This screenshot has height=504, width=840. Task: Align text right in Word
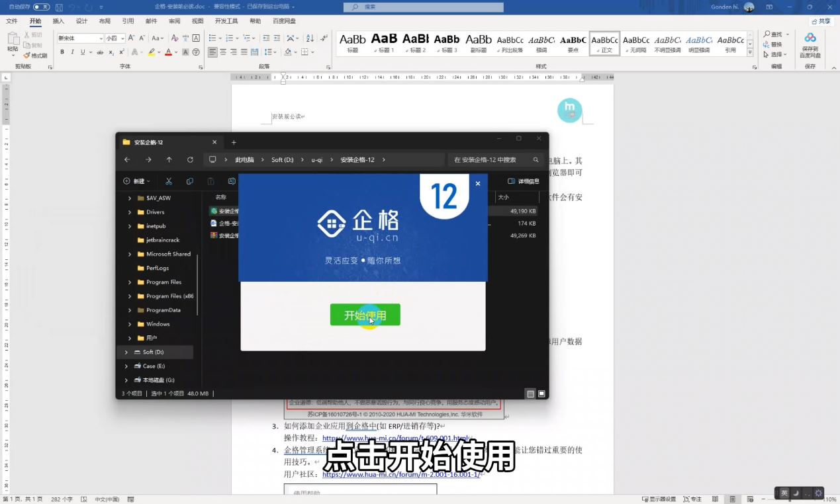[234, 52]
